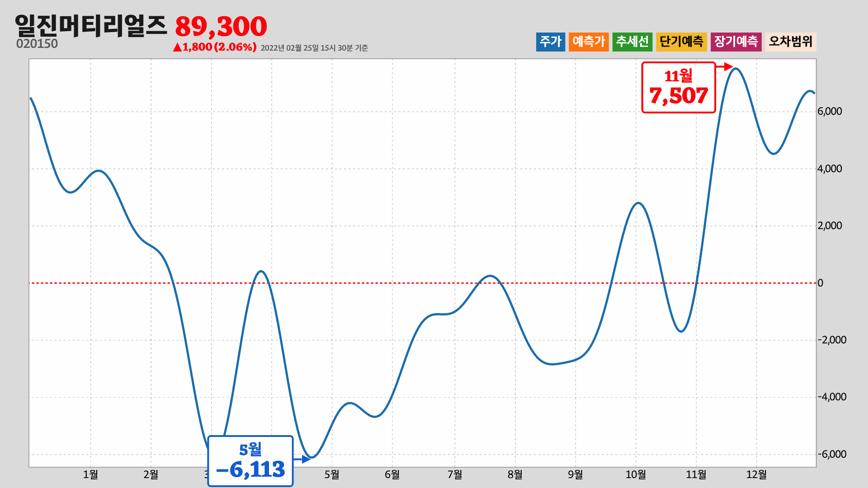Click the 단기예측 legend label
Viewport: 868px width, 488px height.
[681, 42]
